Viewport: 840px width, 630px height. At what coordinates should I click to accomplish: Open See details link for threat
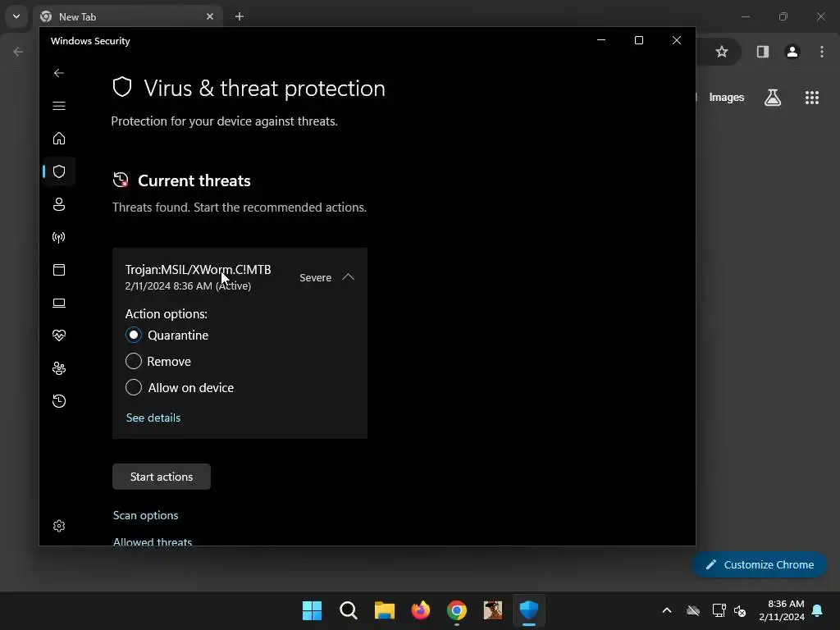[153, 418]
